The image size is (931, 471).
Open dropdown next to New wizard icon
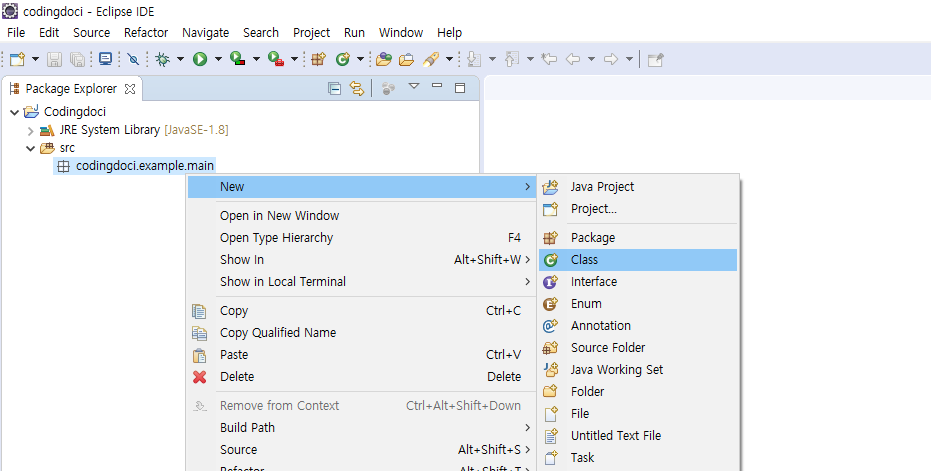[35, 59]
